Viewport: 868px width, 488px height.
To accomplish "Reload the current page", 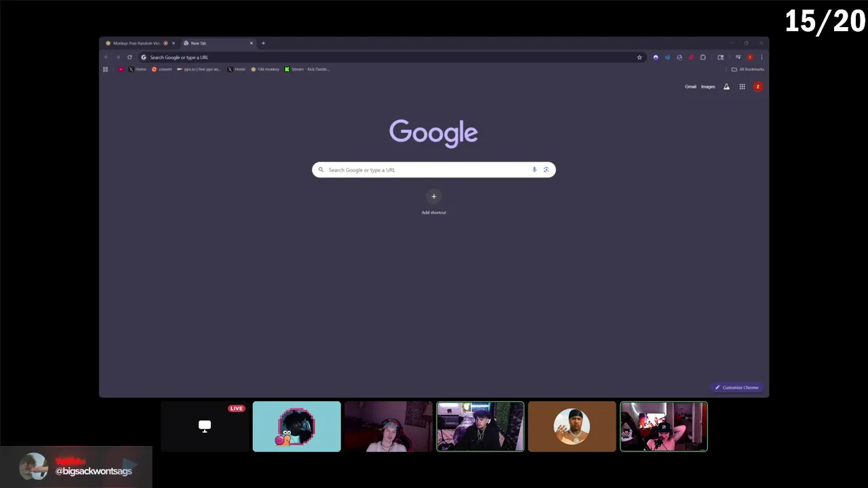I will 130,57.
